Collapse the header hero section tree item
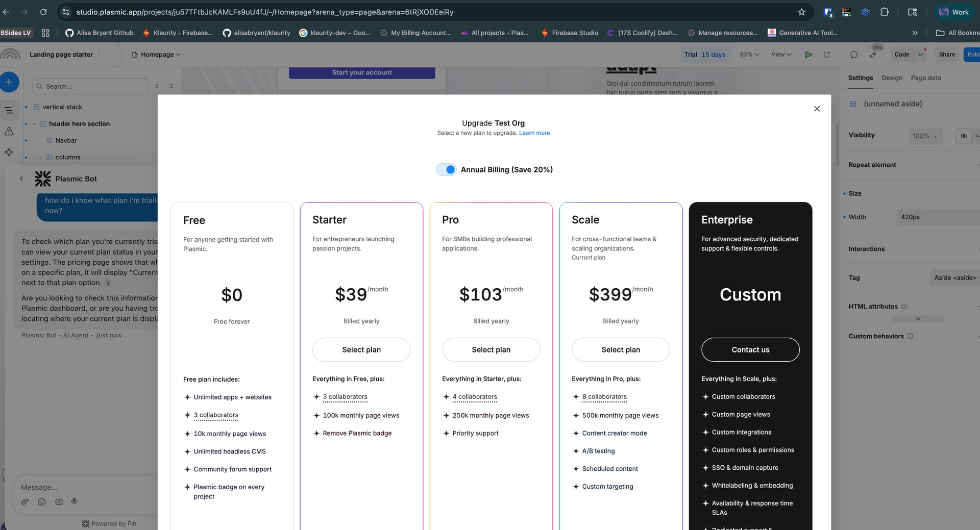 (35, 124)
